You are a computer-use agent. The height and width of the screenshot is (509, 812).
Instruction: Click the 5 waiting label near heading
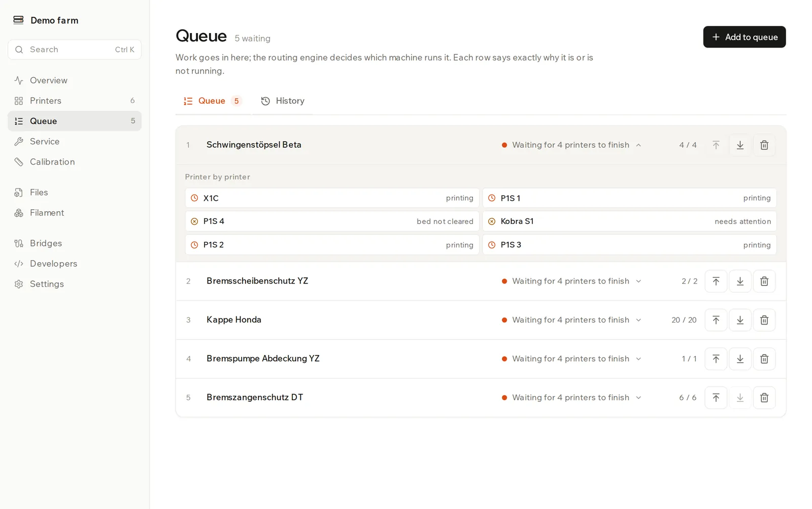252,39
